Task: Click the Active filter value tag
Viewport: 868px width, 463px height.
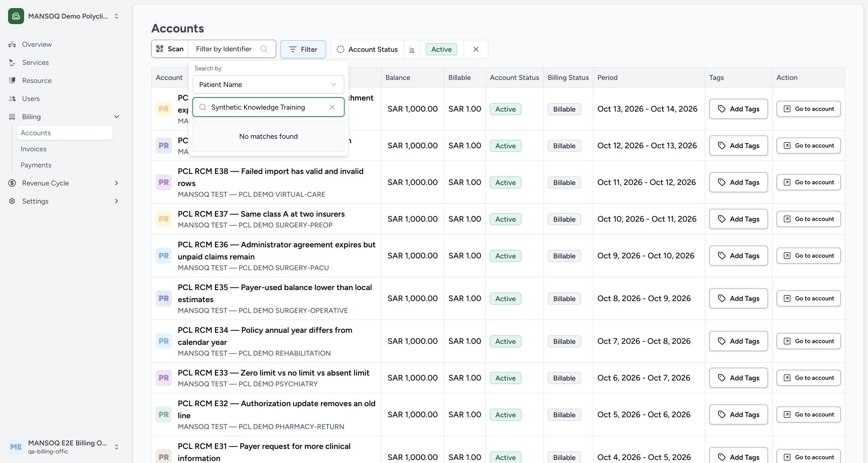Action: coord(442,49)
